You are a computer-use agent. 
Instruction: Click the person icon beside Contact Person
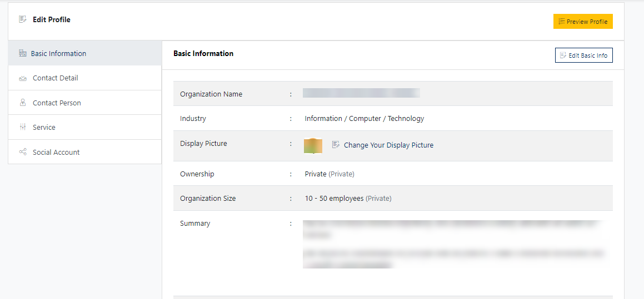(x=23, y=103)
